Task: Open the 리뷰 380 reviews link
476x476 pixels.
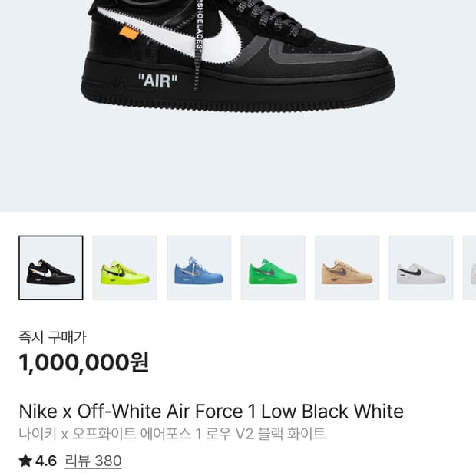Action: [x=93, y=461]
